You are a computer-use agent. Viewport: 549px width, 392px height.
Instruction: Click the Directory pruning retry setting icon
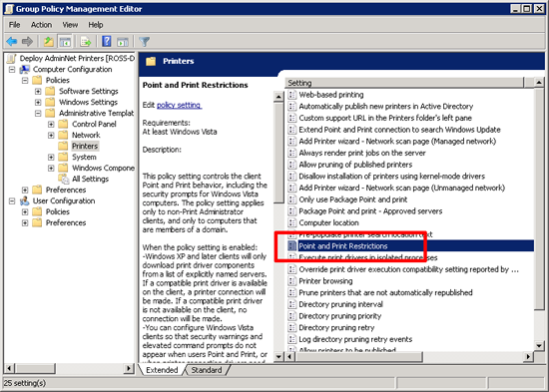point(291,327)
